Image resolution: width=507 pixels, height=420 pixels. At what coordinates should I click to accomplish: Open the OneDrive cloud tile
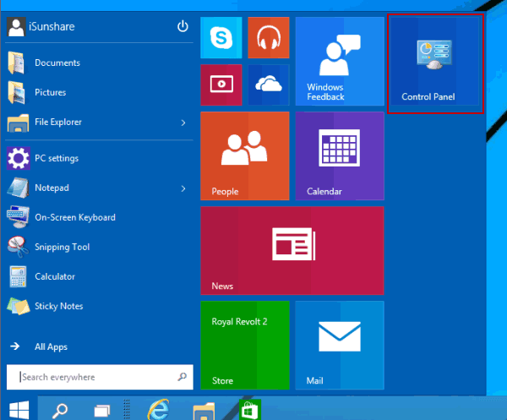(269, 85)
